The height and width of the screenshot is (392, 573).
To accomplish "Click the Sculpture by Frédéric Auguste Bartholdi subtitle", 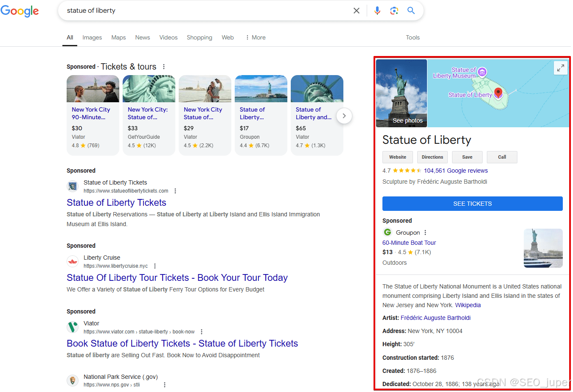I will point(435,182).
